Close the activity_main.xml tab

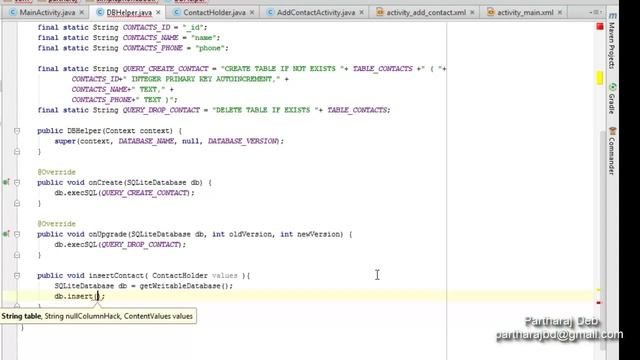560,12
